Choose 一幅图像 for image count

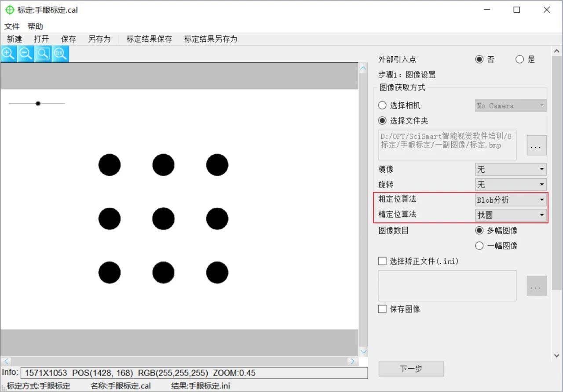pyautogui.click(x=479, y=246)
